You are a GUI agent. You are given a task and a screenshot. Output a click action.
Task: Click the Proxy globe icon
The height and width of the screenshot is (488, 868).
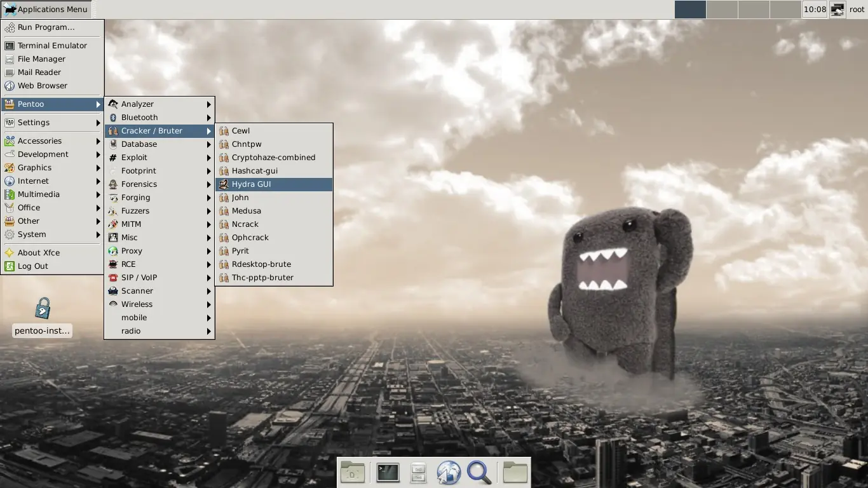pos(113,251)
